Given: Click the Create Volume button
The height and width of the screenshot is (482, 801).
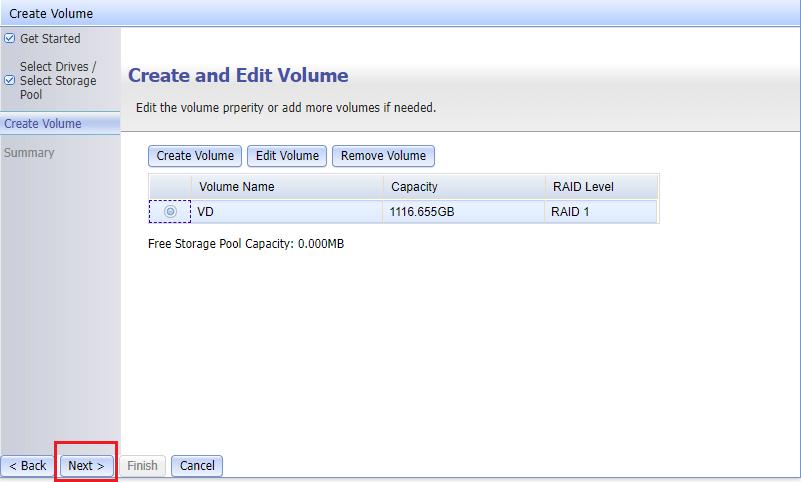Looking at the screenshot, I should tap(195, 156).
